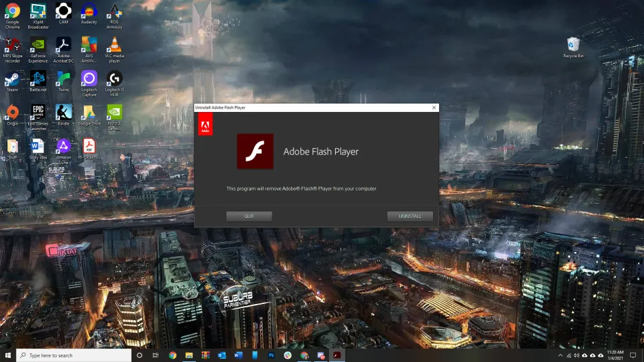644x362 pixels.
Task: Select the Kindle desktop icon
Action: click(63, 115)
